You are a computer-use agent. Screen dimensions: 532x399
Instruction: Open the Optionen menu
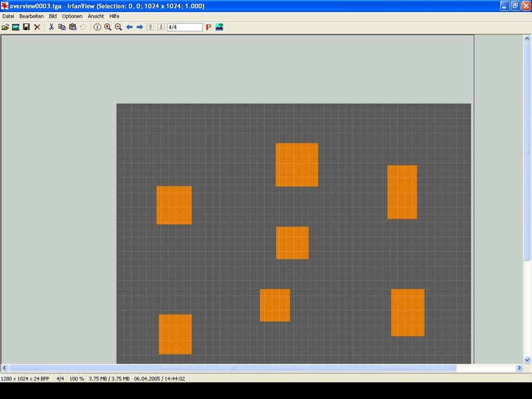(72, 16)
